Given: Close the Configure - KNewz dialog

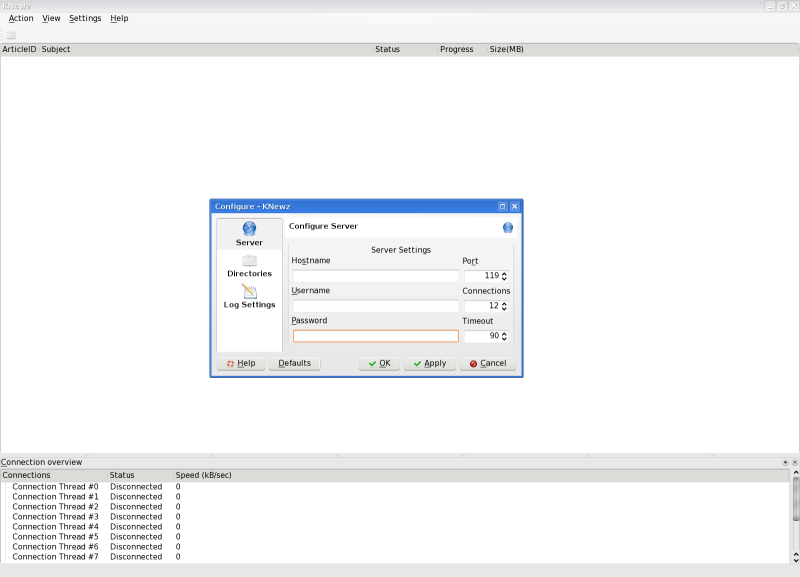Looking at the screenshot, I should click(x=514, y=206).
